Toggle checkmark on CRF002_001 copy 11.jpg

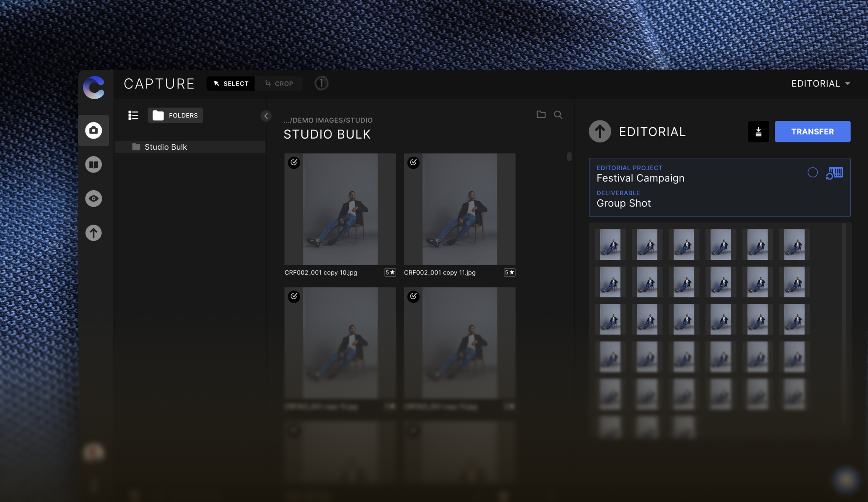[413, 163]
